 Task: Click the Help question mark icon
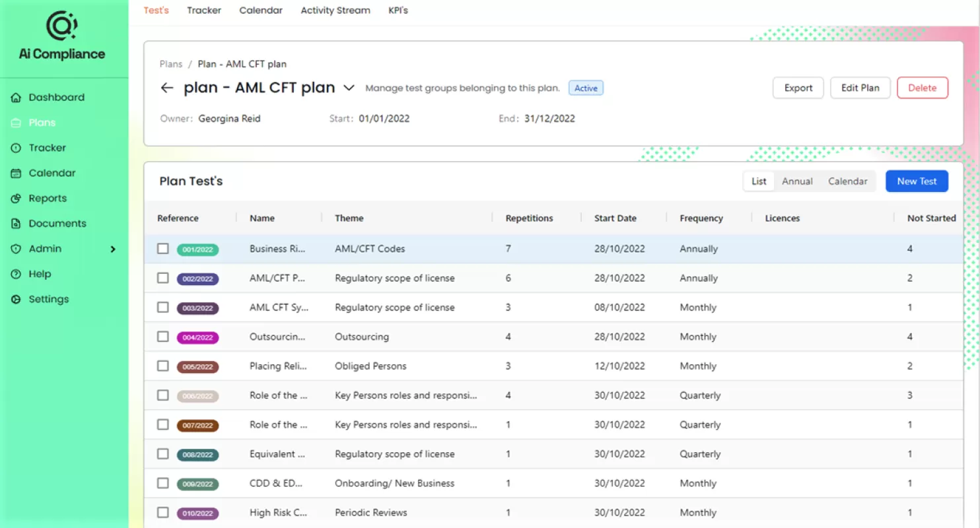point(17,274)
